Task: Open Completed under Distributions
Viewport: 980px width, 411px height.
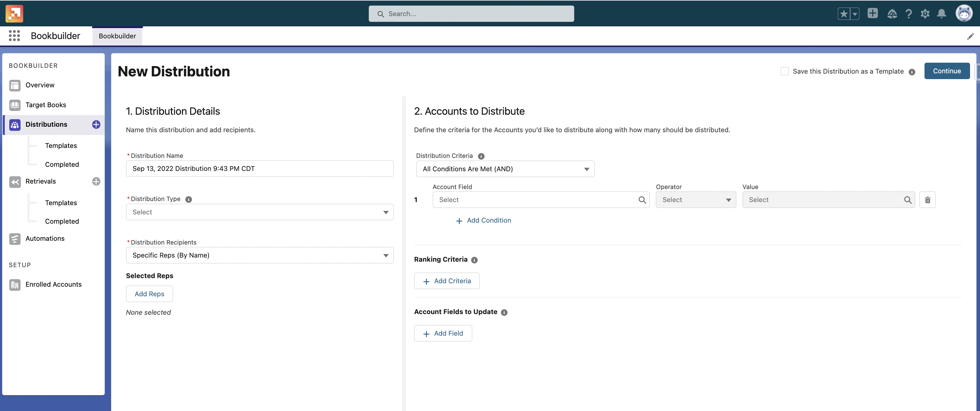Action: point(62,165)
